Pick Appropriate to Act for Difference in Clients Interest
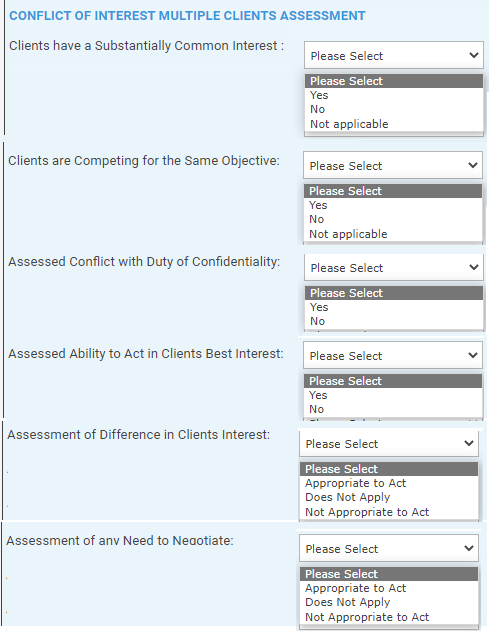The height and width of the screenshot is (631, 489). pos(389,483)
